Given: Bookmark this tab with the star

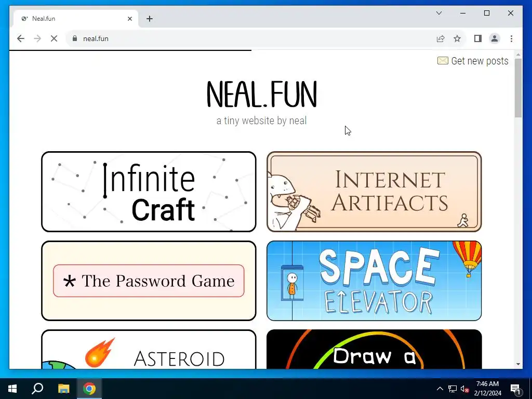Looking at the screenshot, I should click(457, 38).
